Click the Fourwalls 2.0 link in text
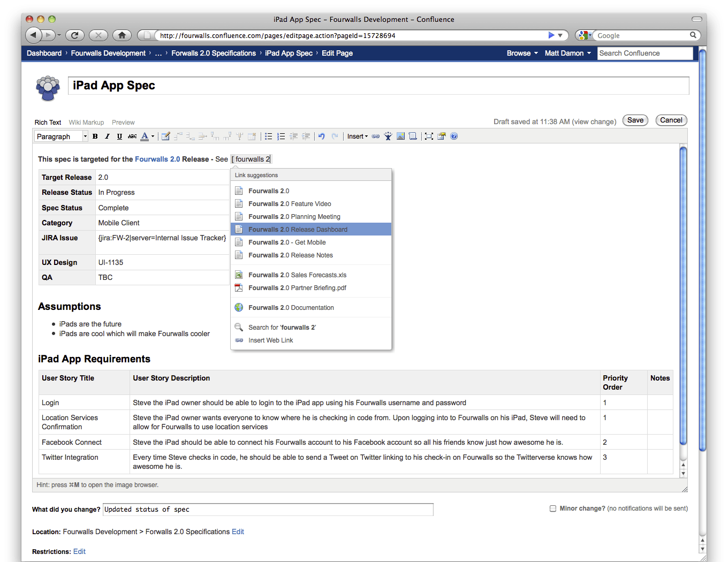This screenshot has height=562, width=728. [157, 159]
